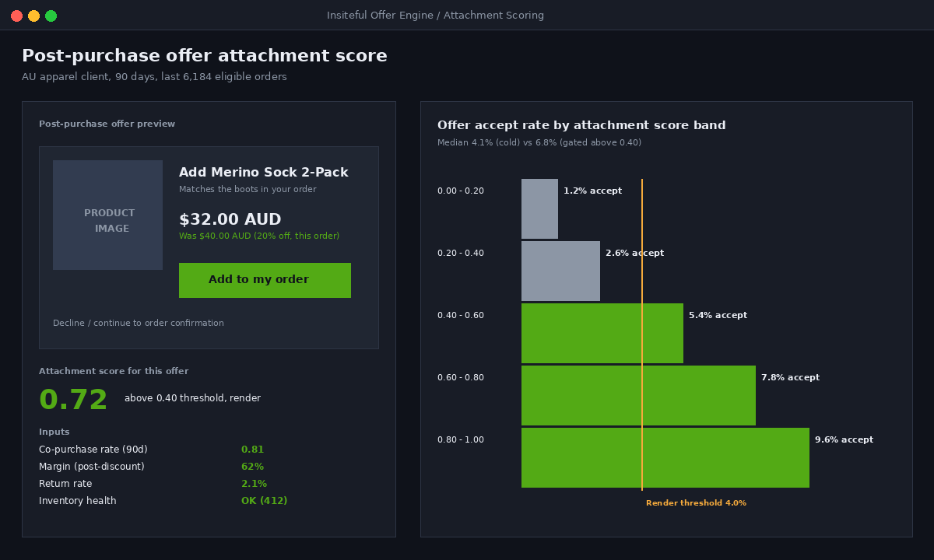
Task: Click the 2.1% return rate value
Action: click(x=254, y=484)
